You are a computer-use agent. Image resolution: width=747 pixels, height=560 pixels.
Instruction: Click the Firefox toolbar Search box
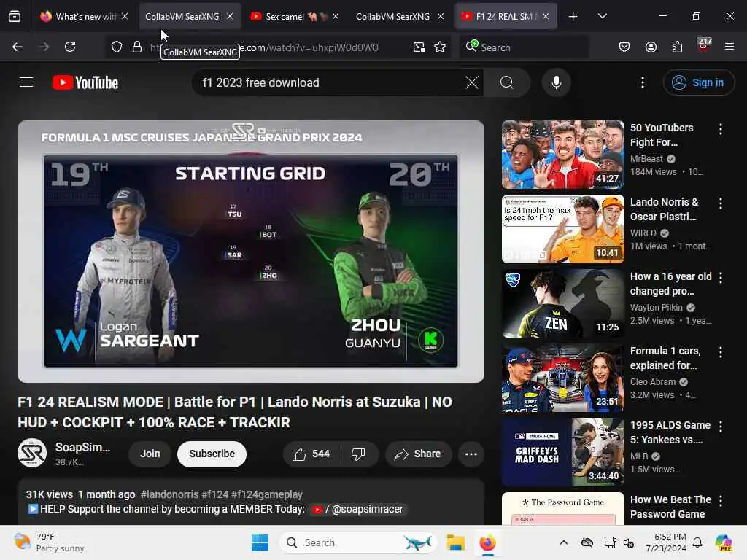pos(524,47)
